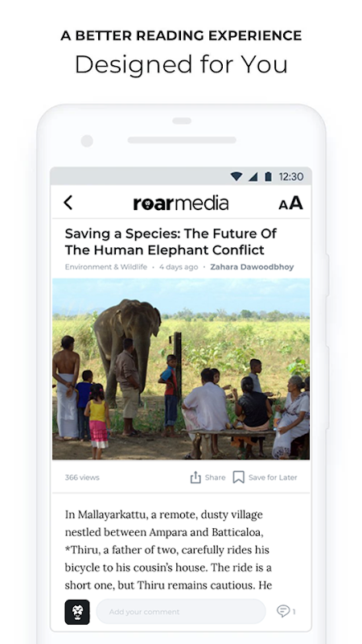Tap the lion avatar icon
This screenshot has height=644, width=362.
[77, 612]
